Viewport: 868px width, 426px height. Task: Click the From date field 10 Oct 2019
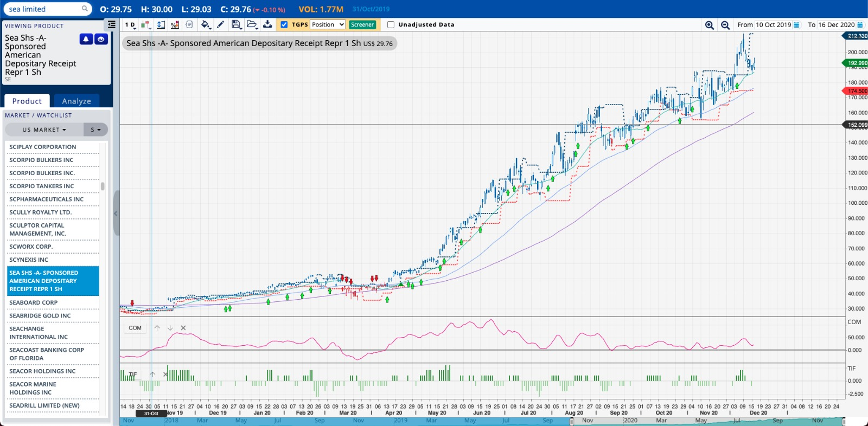coord(774,25)
